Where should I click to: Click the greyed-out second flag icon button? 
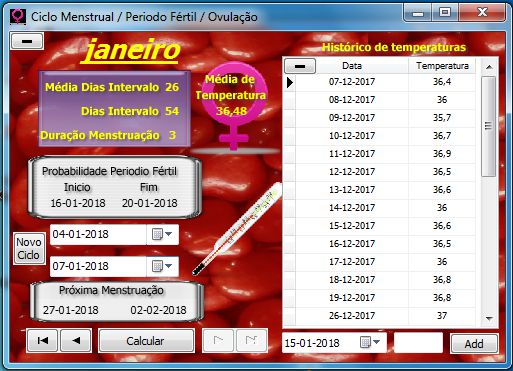pos(252,340)
